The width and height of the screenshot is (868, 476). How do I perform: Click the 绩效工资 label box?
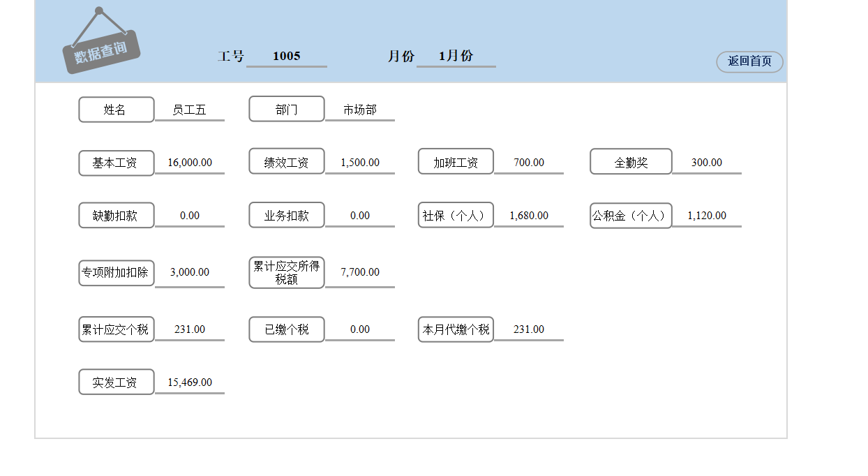[286, 161]
